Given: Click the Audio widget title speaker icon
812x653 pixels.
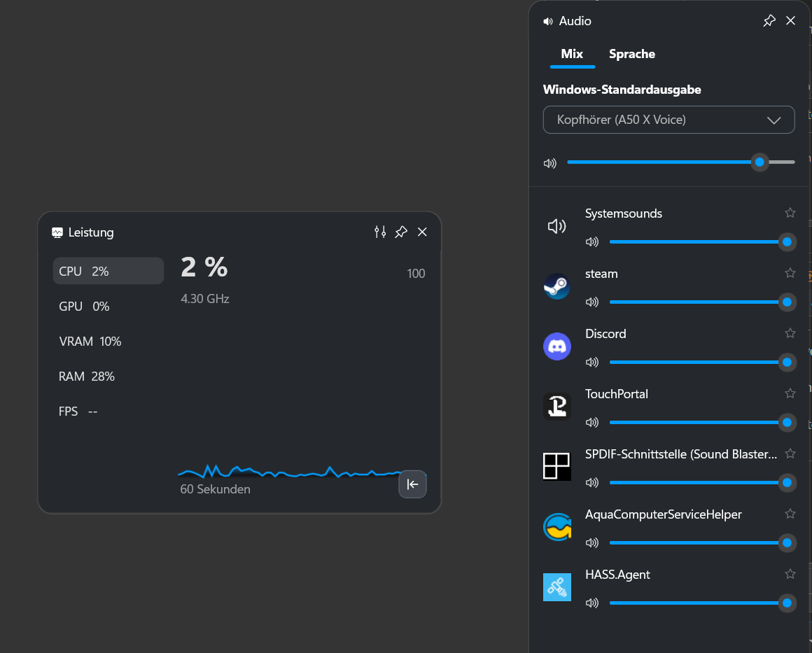Looking at the screenshot, I should 548,21.
